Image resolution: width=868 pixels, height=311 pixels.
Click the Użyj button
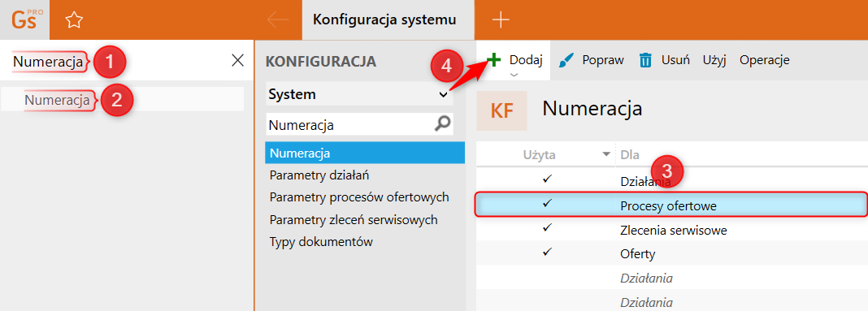click(714, 60)
